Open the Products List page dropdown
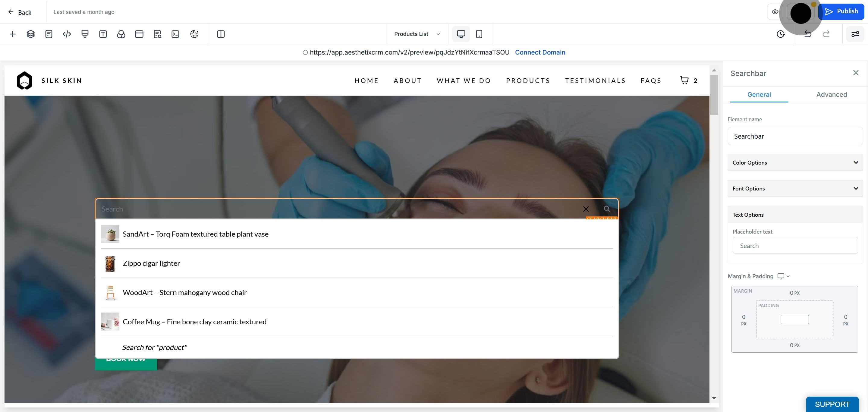Viewport: 868px width, 412px height. [x=417, y=34]
